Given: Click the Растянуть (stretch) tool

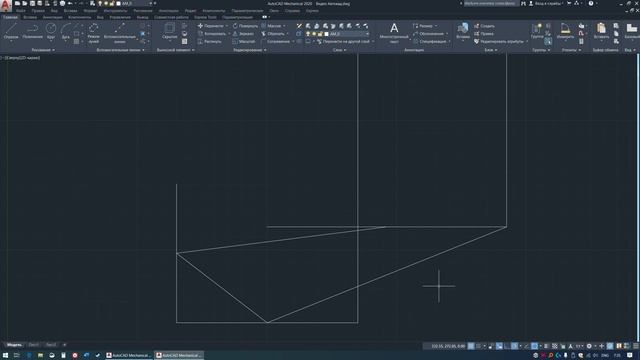Looking at the screenshot, I should [209, 41].
